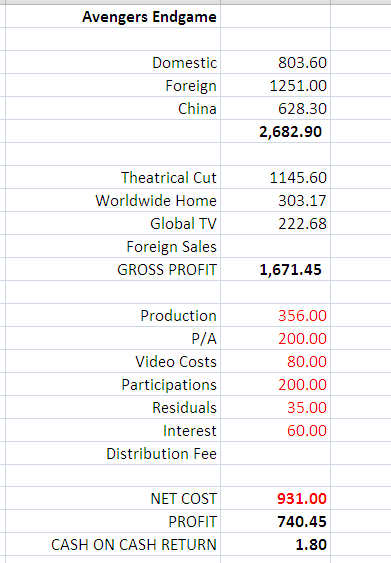Click the Residuals label cell
This screenshot has width=391, height=563.
(x=113, y=407)
